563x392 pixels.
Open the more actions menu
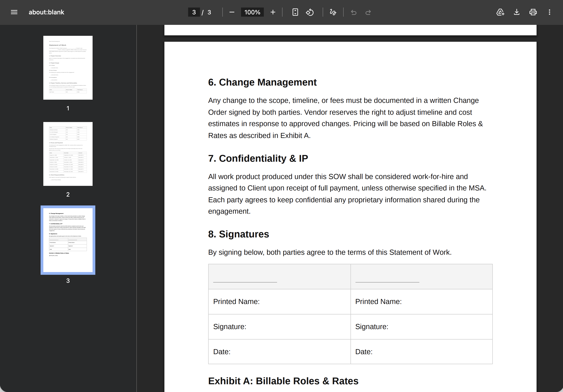(550, 12)
